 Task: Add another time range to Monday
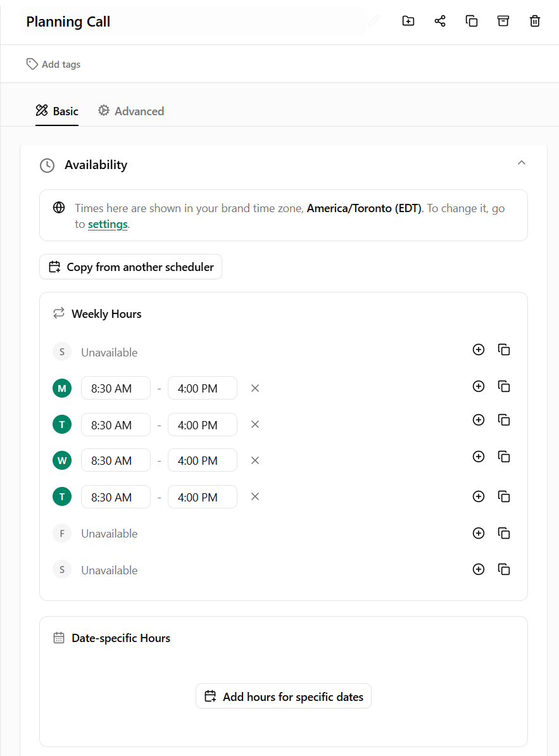(x=479, y=386)
